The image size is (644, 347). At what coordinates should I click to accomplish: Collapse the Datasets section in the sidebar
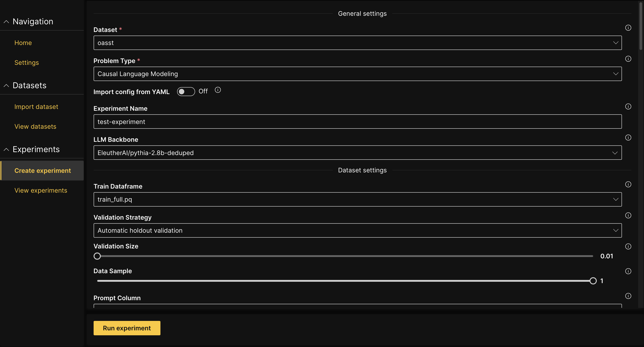click(7, 86)
